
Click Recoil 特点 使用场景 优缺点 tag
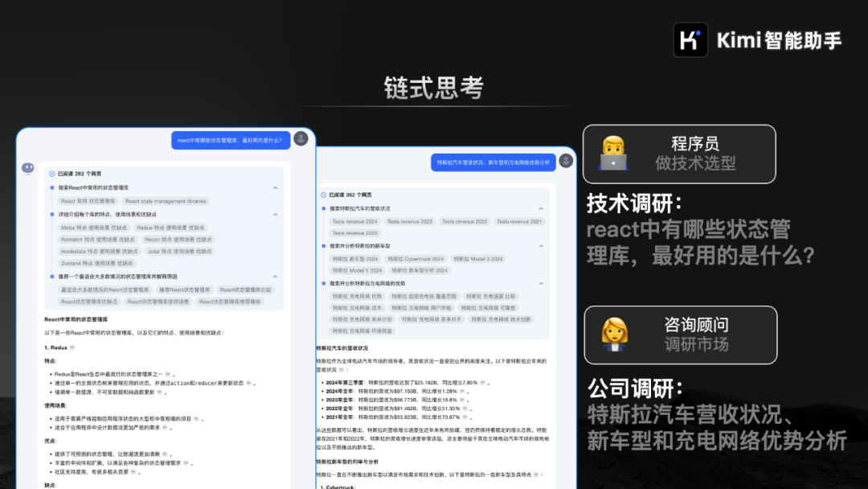pos(178,240)
